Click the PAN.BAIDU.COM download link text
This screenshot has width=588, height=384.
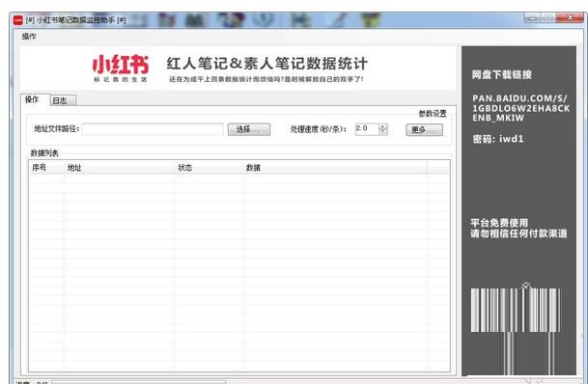coord(520,108)
